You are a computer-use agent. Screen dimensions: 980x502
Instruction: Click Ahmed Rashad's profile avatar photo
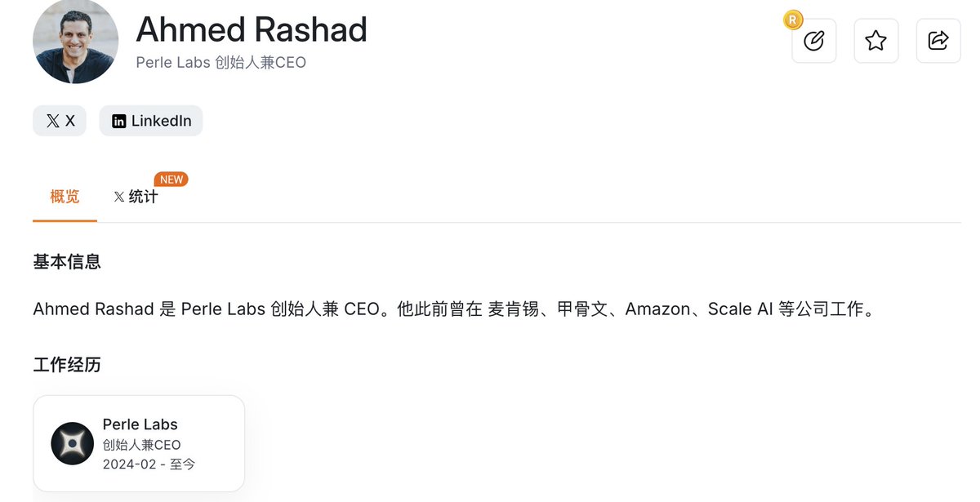tap(75, 41)
